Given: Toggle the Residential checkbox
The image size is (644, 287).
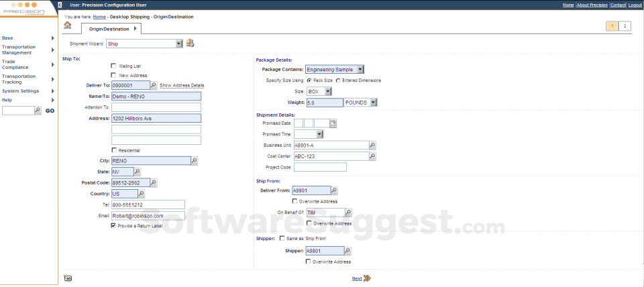Looking at the screenshot, I should [113, 150].
